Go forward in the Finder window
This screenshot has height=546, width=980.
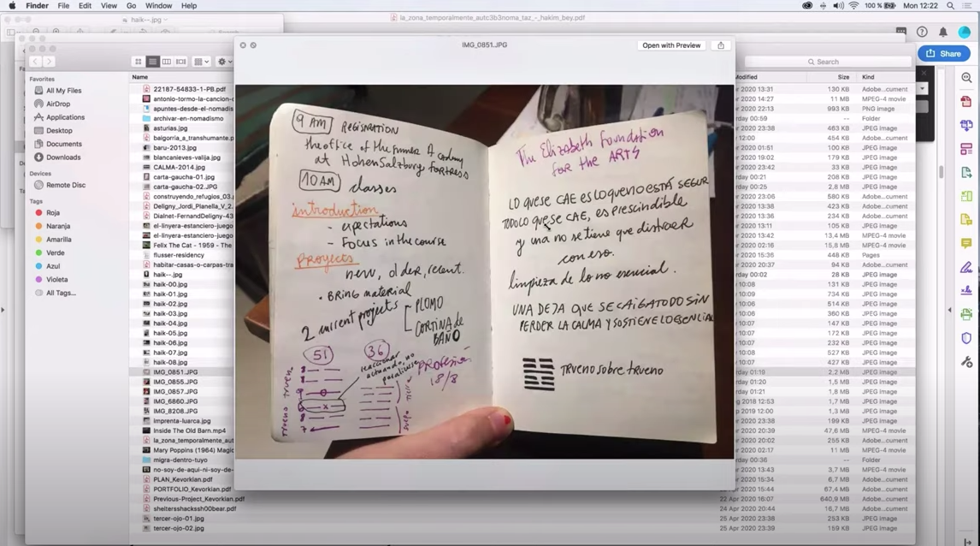pos(48,62)
